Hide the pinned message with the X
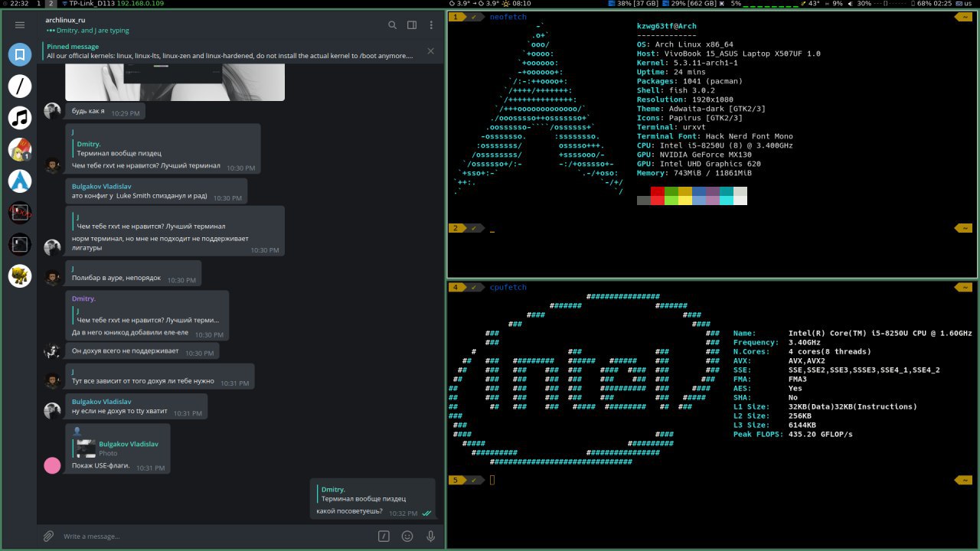This screenshot has height=551, width=980. (430, 51)
